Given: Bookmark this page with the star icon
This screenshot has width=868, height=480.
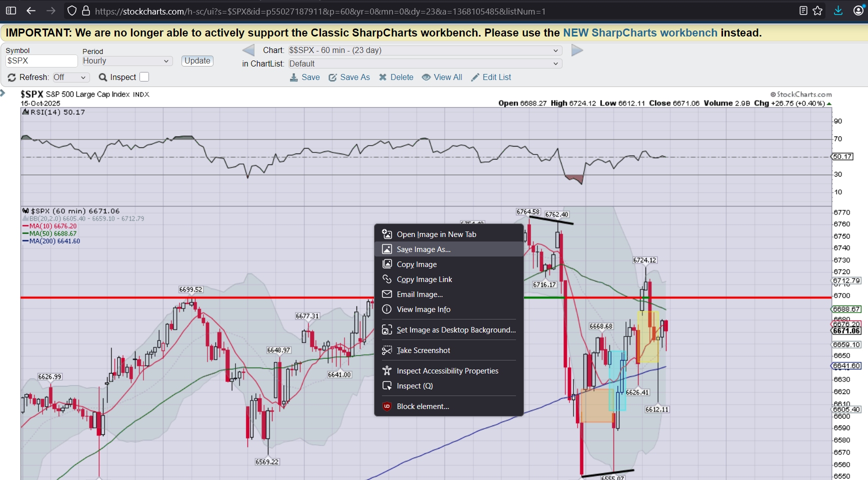Looking at the screenshot, I should (x=817, y=10).
